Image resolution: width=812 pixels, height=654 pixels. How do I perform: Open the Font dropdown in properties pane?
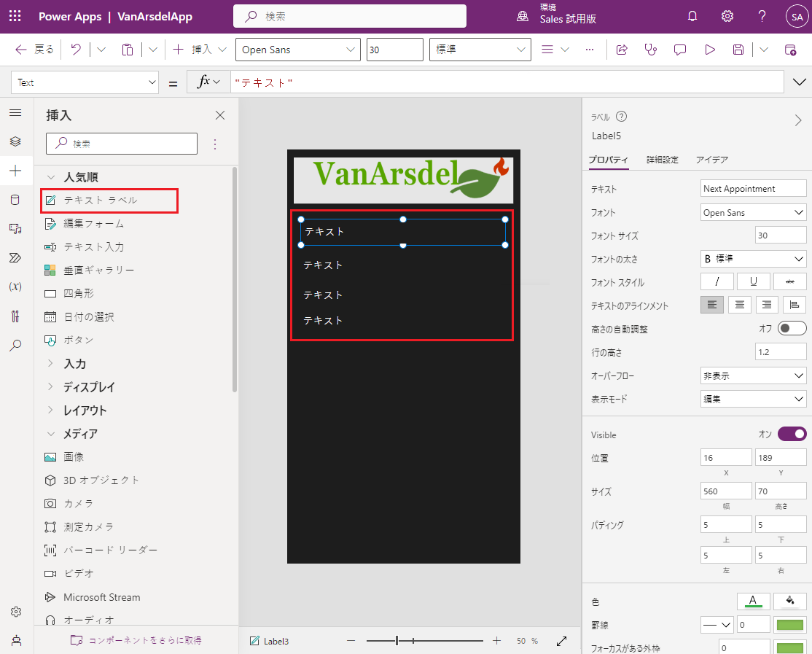(754, 212)
